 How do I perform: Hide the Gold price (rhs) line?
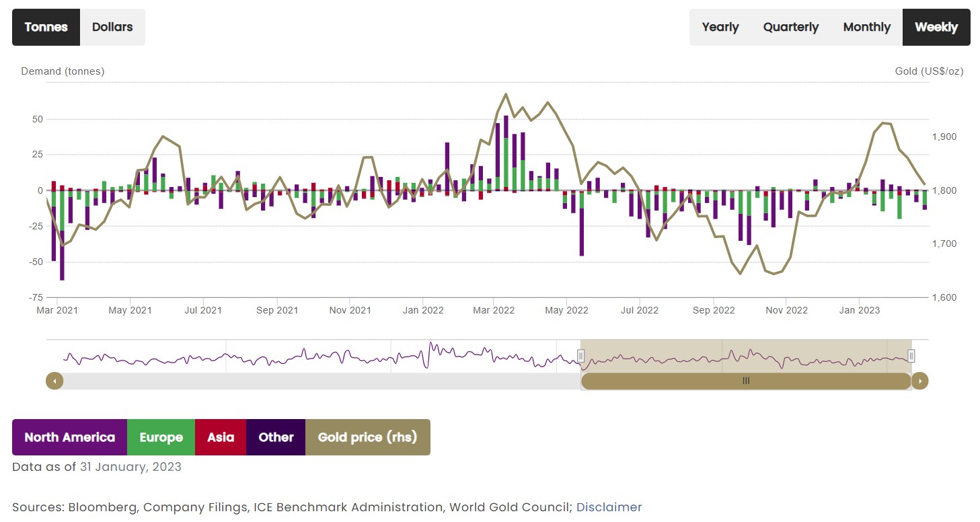(367, 437)
